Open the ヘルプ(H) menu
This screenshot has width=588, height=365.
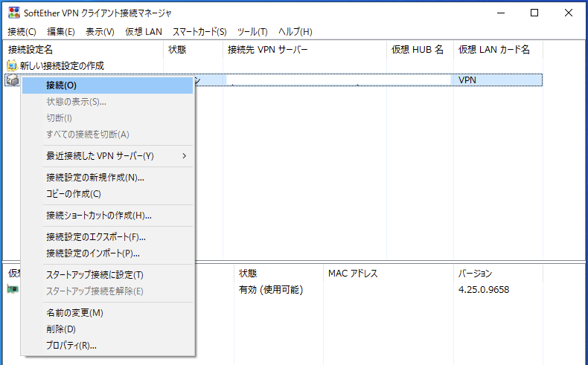(x=295, y=32)
